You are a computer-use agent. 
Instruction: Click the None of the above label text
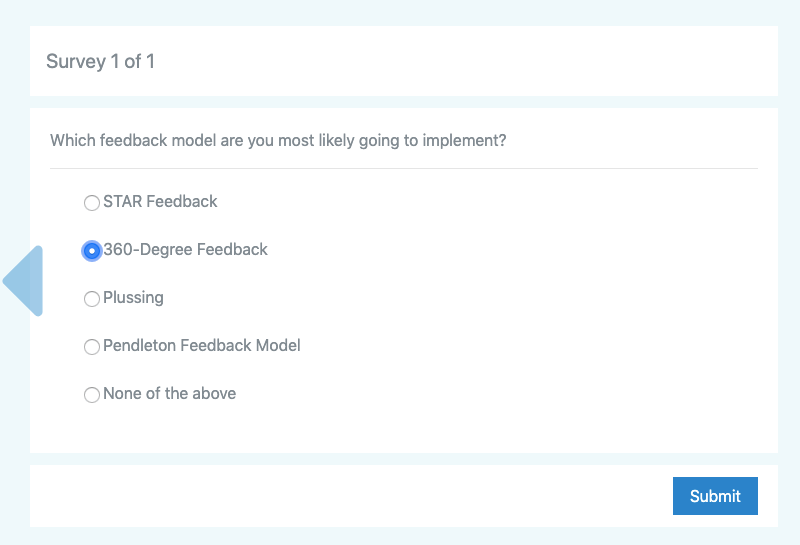[169, 393]
